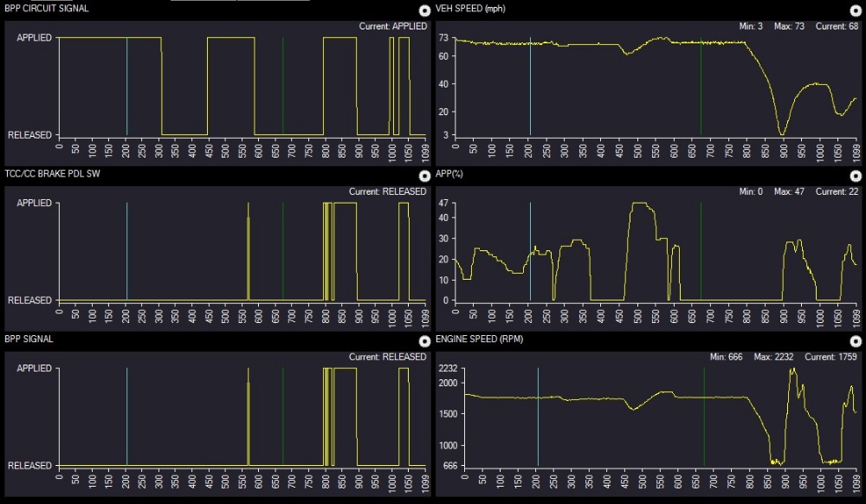Click the ENGINE SPEED graph options icon
This screenshot has height=504, width=866.
click(856, 341)
